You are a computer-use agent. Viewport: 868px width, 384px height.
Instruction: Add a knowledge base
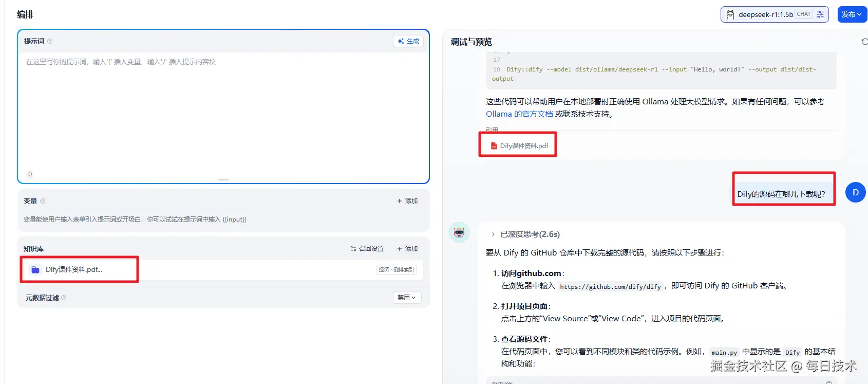pyautogui.click(x=407, y=248)
